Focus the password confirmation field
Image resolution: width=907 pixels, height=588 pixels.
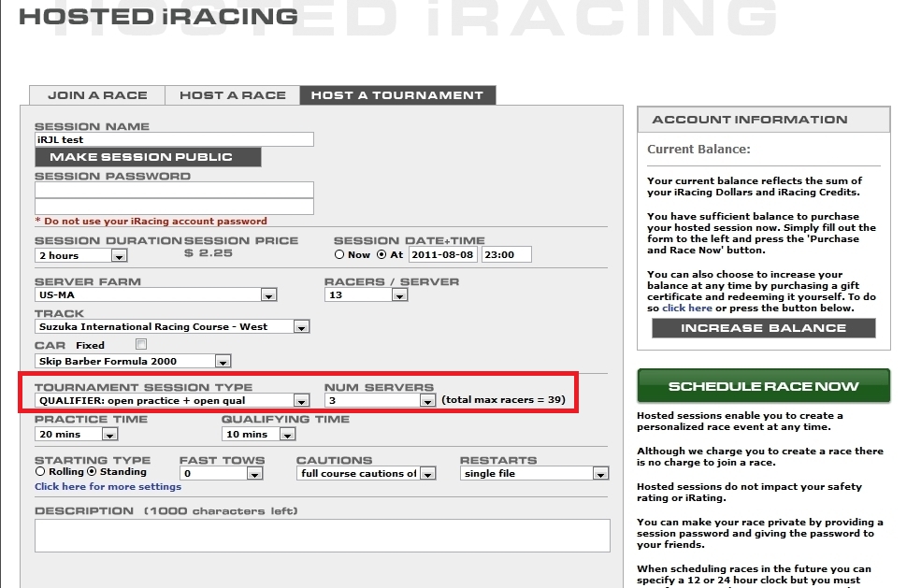[174, 207]
